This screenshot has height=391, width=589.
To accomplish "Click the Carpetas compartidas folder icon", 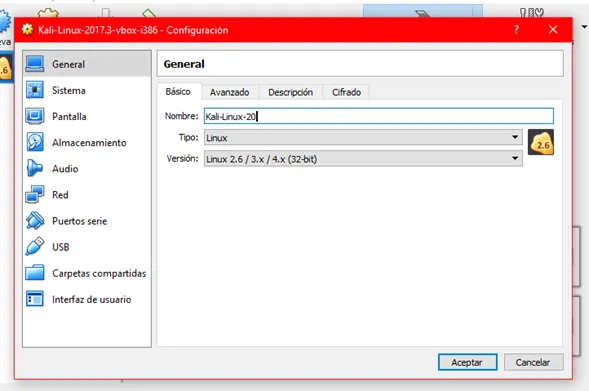I will pos(35,273).
